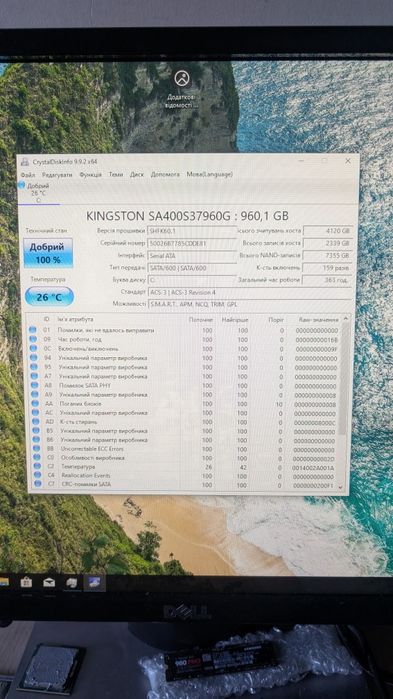Open the Файл menu
Image resolution: width=393 pixels, height=699 pixels.
tap(28, 175)
